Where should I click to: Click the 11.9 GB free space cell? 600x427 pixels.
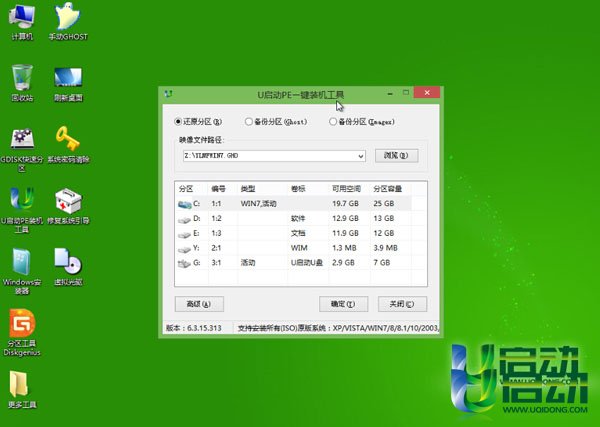coord(346,233)
